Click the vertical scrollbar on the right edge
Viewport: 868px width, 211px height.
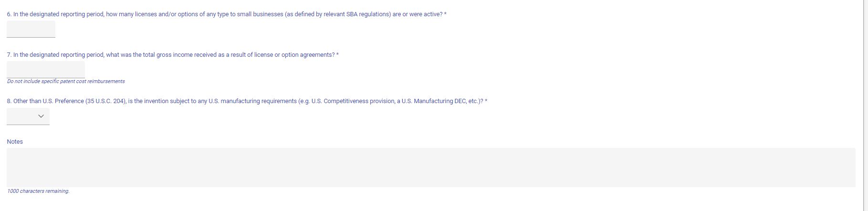[865, 105]
